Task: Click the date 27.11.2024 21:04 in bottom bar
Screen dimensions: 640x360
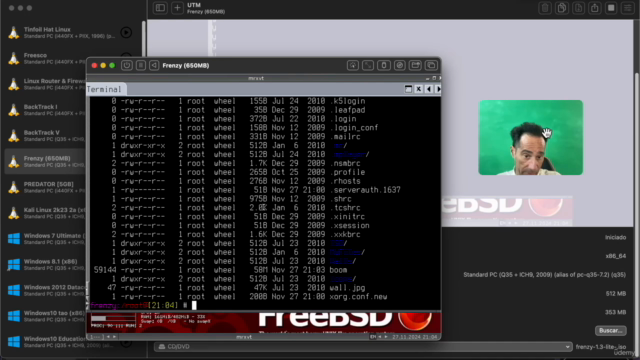Action: pos(414,337)
